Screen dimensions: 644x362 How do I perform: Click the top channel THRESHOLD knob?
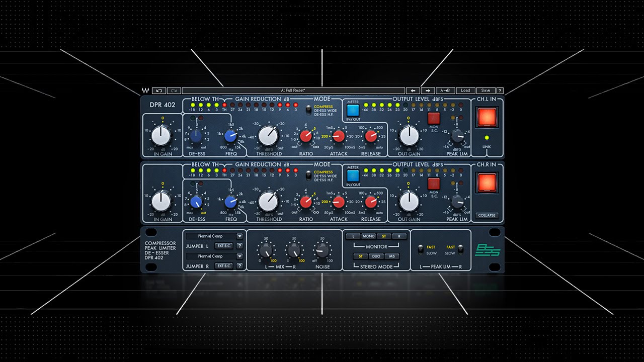[x=268, y=136]
